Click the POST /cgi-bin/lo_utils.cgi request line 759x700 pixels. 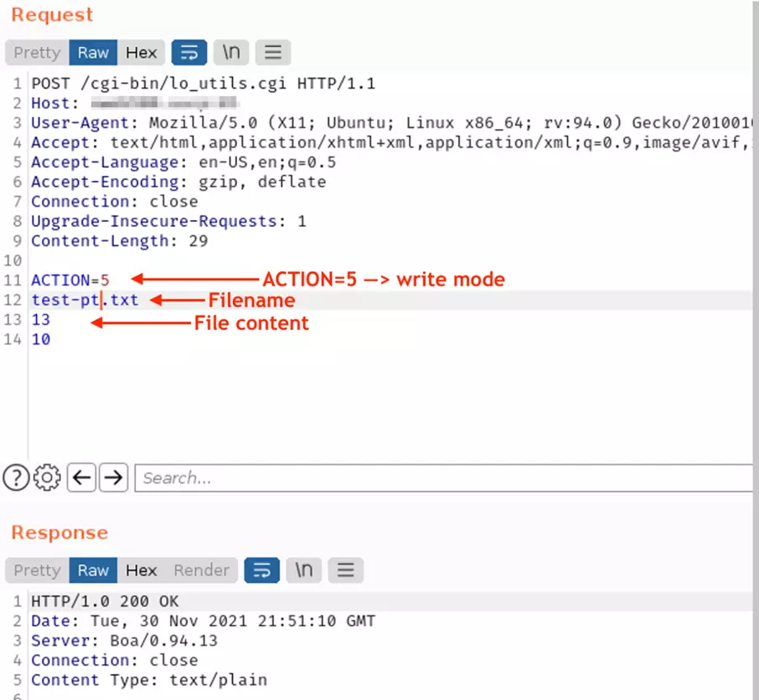pos(204,84)
